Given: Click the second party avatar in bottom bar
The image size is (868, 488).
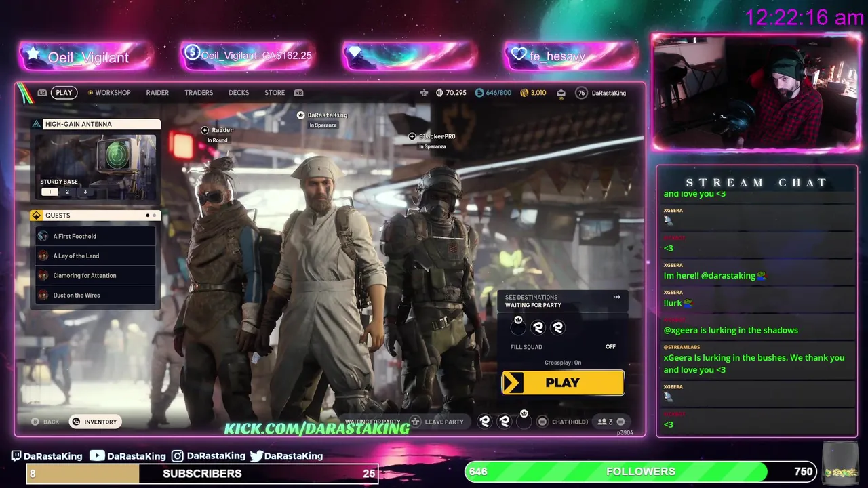Looking at the screenshot, I should 505,422.
